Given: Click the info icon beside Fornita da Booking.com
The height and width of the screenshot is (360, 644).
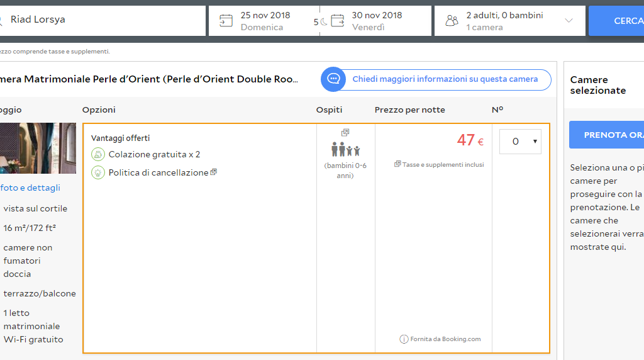Looking at the screenshot, I should pos(404,339).
